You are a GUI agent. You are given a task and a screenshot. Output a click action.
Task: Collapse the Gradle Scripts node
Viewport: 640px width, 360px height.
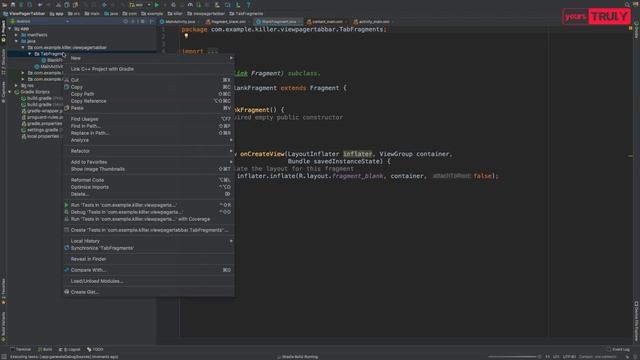tap(10, 92)
